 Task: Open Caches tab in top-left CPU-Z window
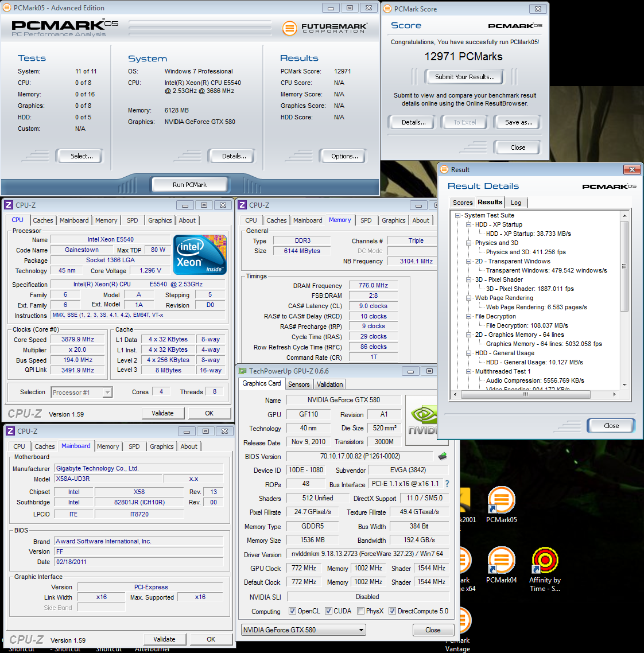pos(43,220)
